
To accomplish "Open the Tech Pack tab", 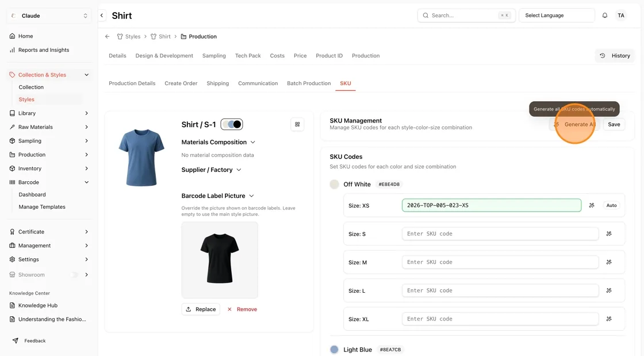I will [x=248, y=56].
